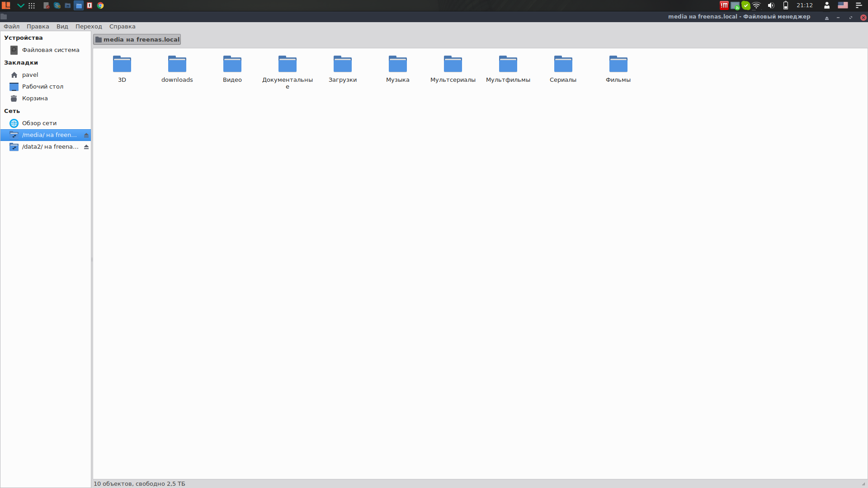Click the volume speaker icon
Viewport: 868px width, 488px height.
point(771,5)
